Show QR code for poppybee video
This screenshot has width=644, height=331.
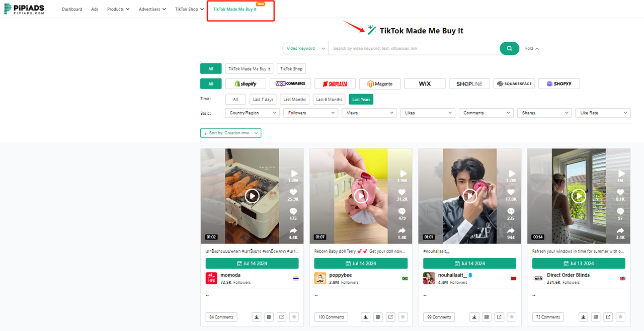pos(378,317)
